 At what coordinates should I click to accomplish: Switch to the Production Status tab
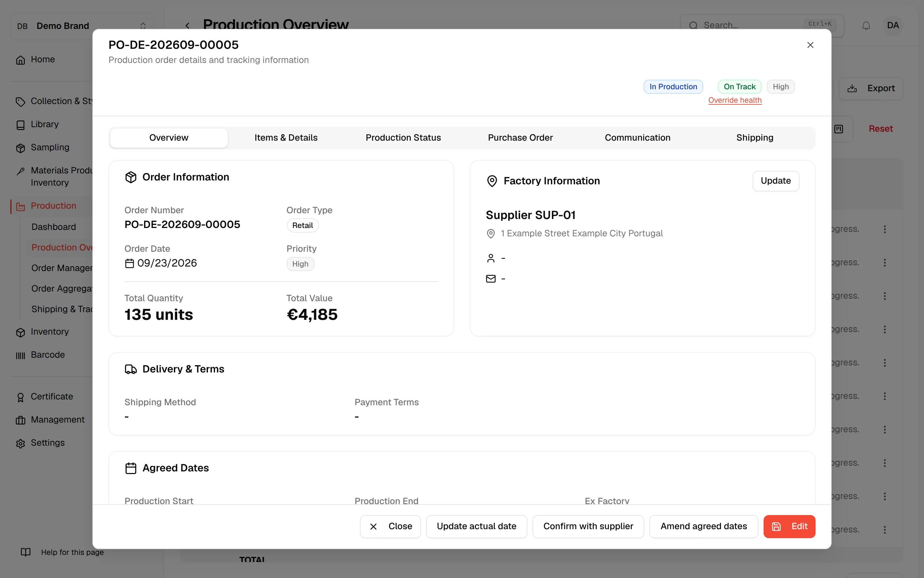click(403, 138)
